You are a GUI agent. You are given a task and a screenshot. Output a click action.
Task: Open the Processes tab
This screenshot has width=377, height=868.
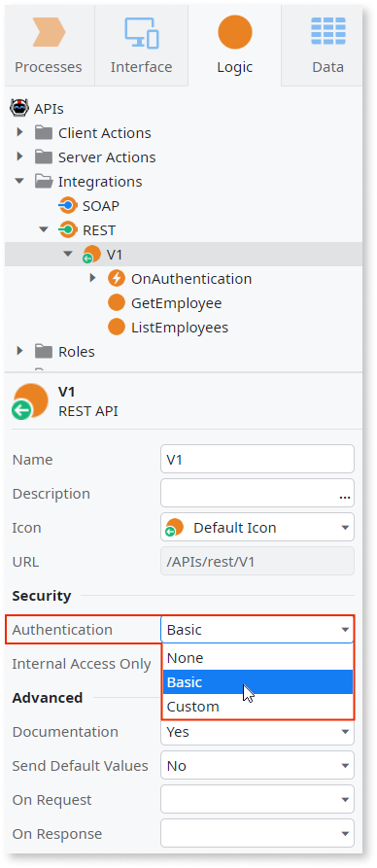[x=49, y=46]
